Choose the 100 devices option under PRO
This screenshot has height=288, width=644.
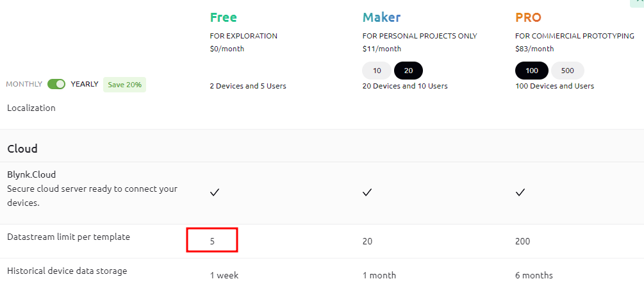(532, 71)
